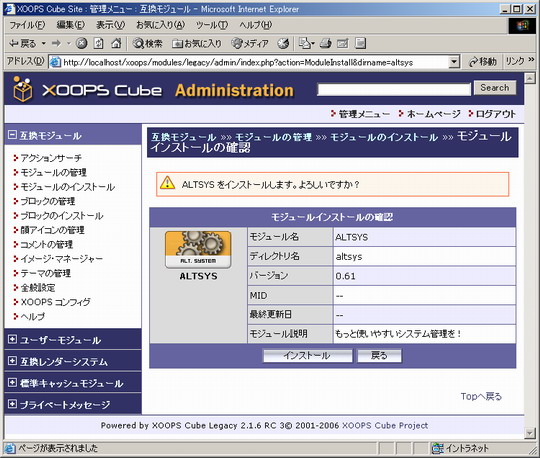Open the 編集(E) menu

pyautogui.click(x=70, y=25)
